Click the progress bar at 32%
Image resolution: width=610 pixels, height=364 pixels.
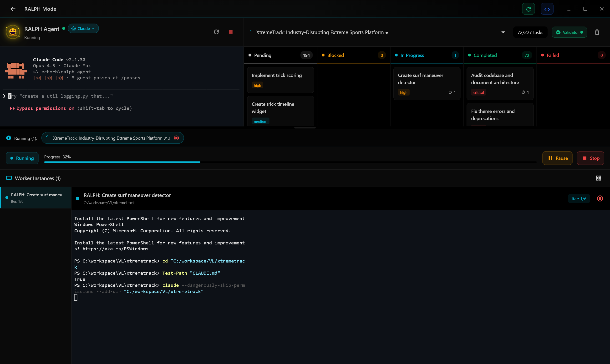tap(122, 162)
